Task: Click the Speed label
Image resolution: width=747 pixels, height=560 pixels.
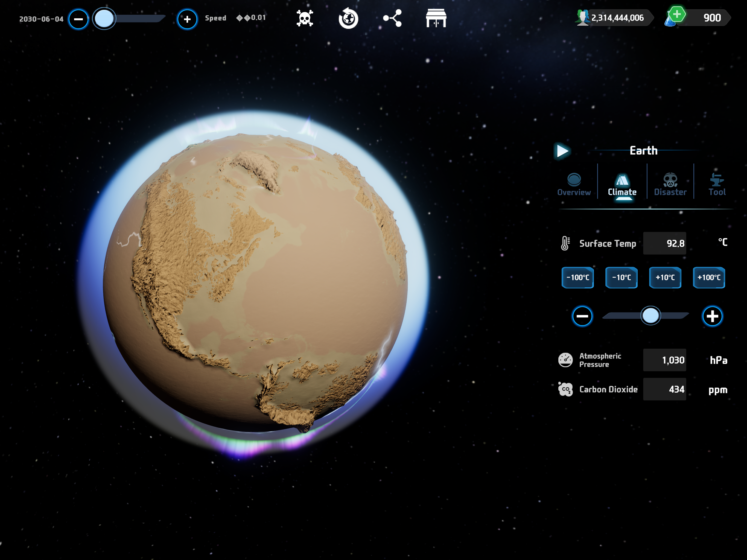Action: tap(215, 18)
